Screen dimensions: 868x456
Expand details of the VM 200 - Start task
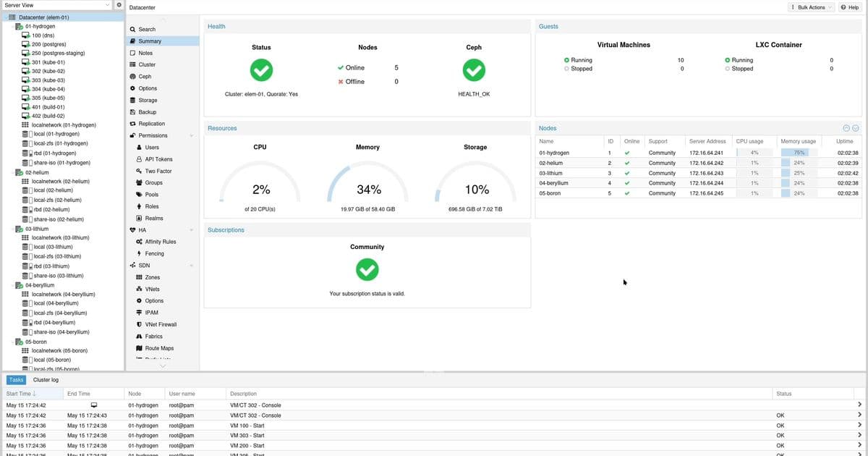859,446
